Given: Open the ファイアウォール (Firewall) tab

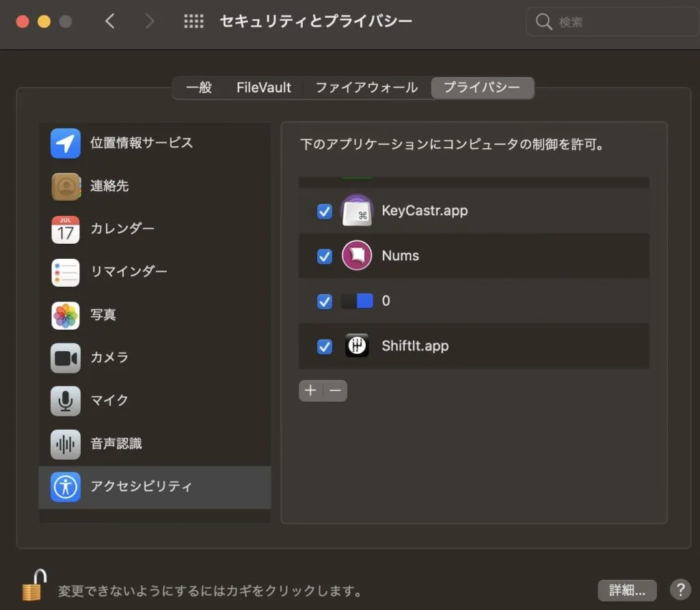Looking at the screenshot, I should [366, 87].
